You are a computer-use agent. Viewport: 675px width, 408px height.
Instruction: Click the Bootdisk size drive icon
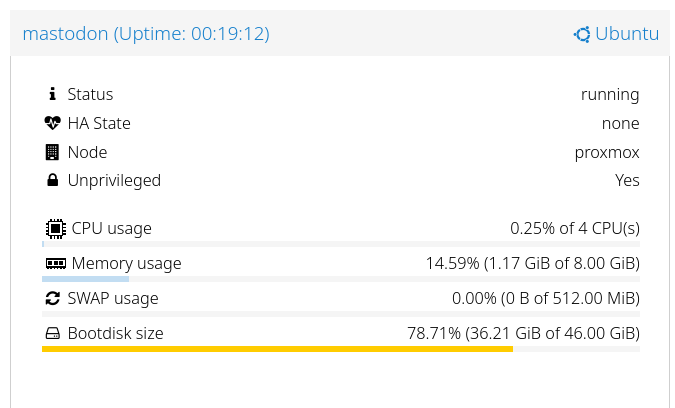53,334
